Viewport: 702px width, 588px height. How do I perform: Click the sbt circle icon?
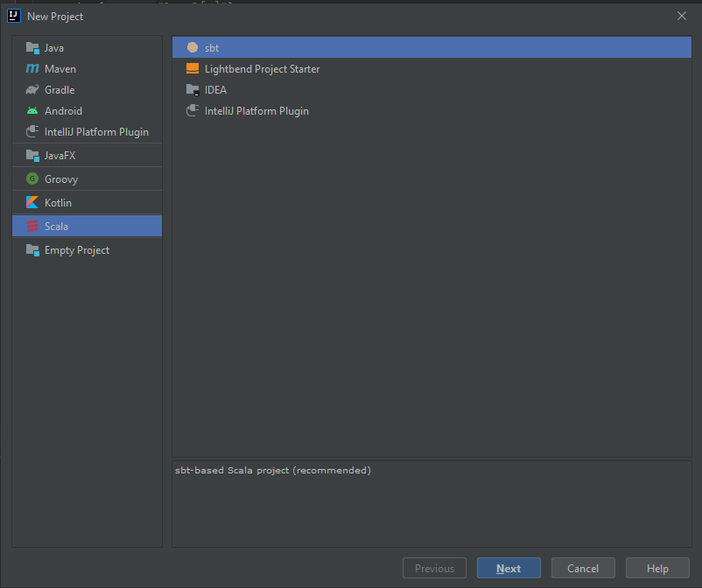click(x=193, y=48)
